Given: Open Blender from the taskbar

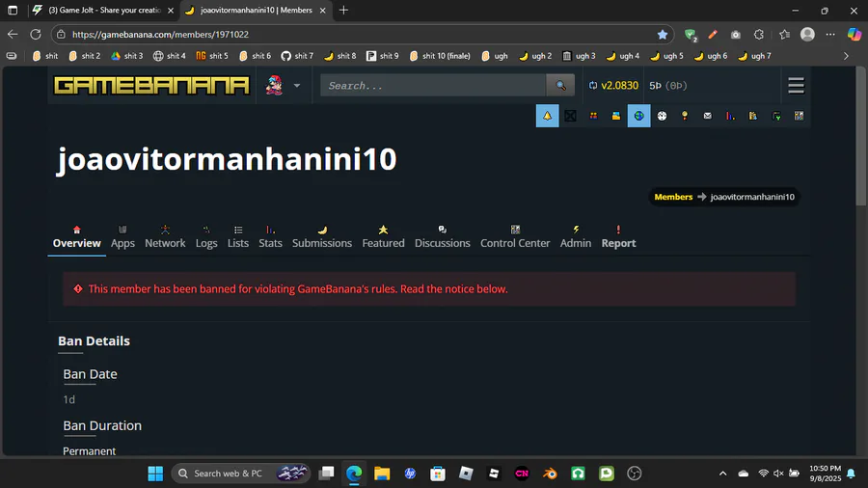Looking at the screenshot, I should [550, 474].
